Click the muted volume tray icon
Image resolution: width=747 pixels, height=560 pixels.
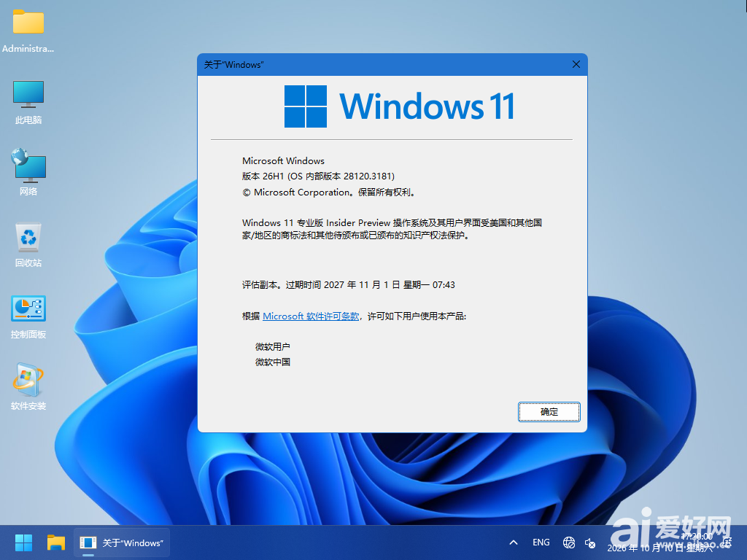[589, 542]
